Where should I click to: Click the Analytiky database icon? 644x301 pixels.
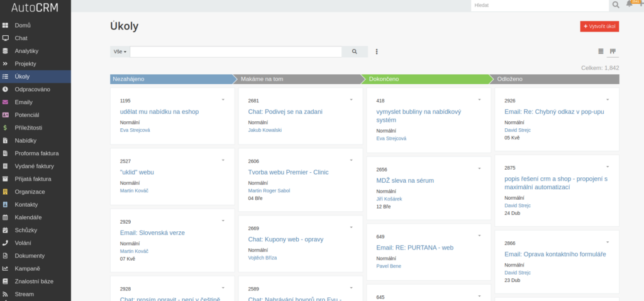click(5, 51)
